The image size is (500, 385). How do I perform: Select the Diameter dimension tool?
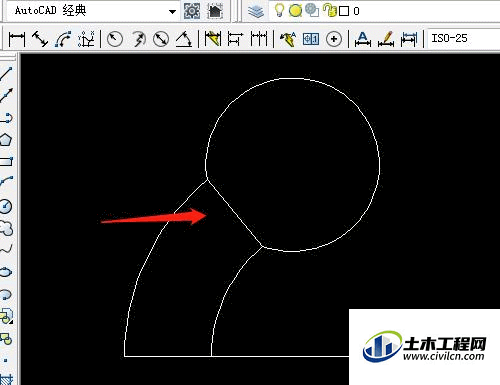point(161,39)
